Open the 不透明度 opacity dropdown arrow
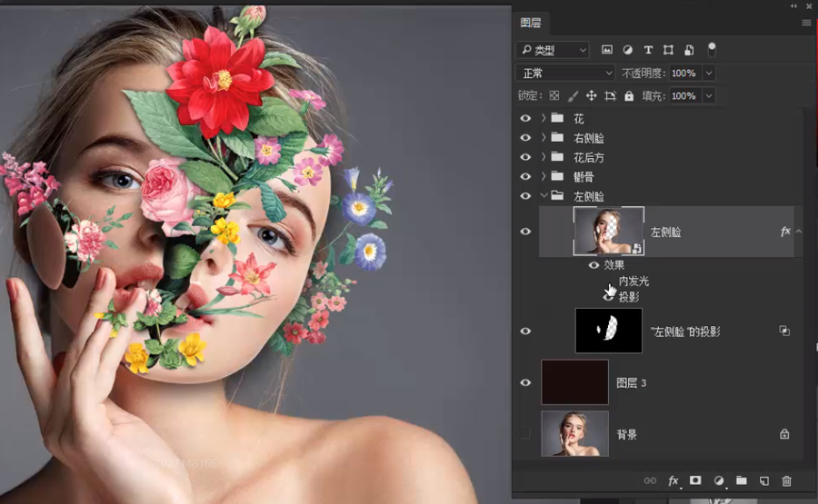The height and width of the screenshot is (504, 818). pyautogui.click(x=709, y=73)
